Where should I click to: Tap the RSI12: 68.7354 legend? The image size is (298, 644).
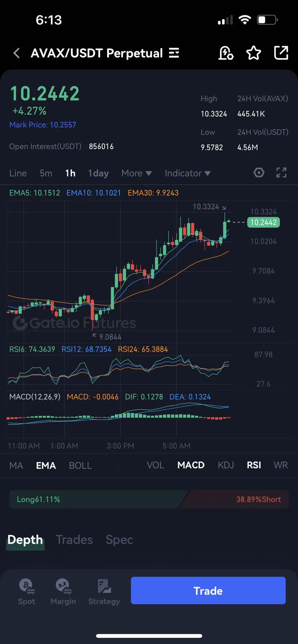(86, 349)
